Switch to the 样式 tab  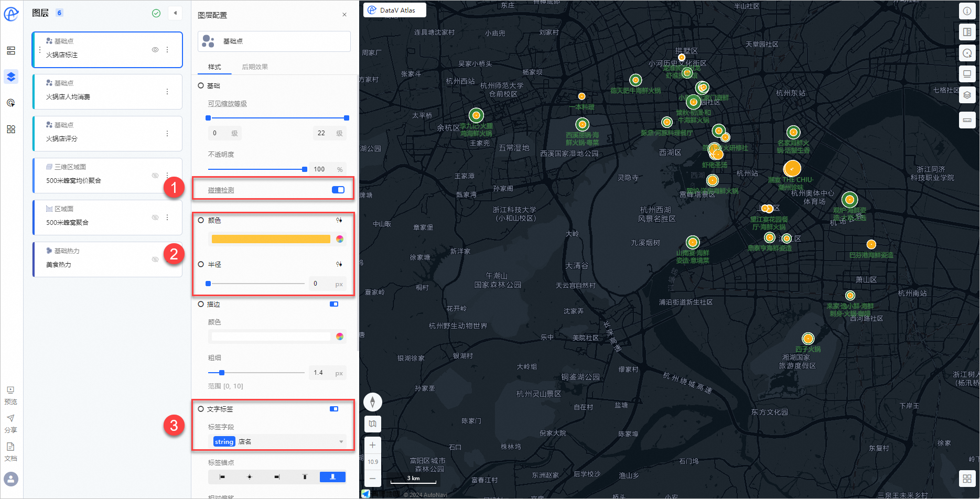coord(214,67)
